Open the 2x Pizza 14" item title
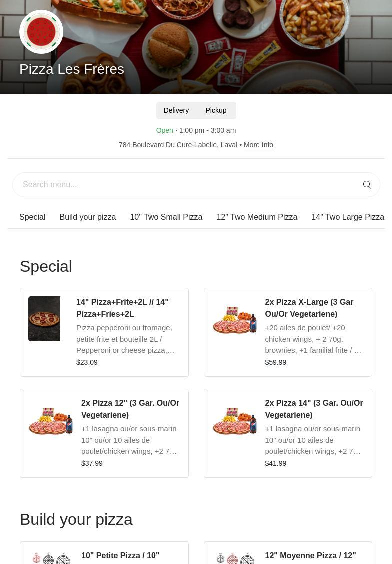 (314, 409)
